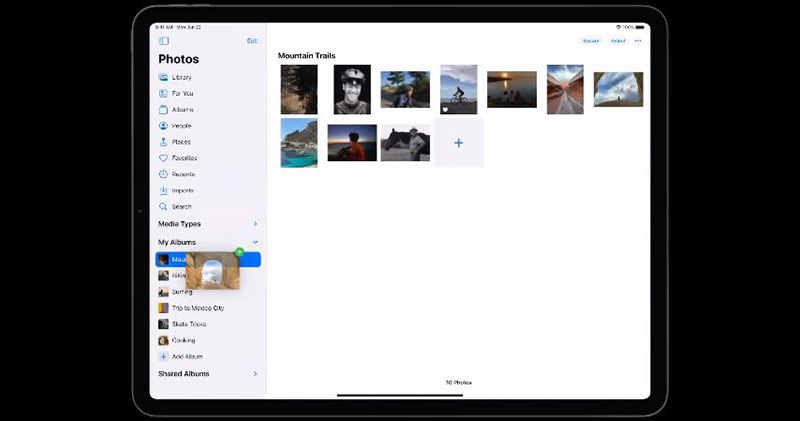Open the three-dot more options menu

(638, 41)
